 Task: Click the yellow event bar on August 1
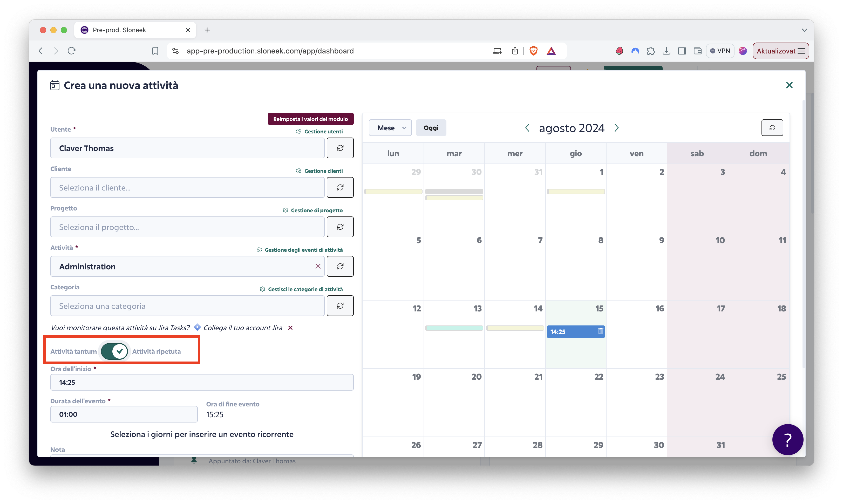(575, 191)
